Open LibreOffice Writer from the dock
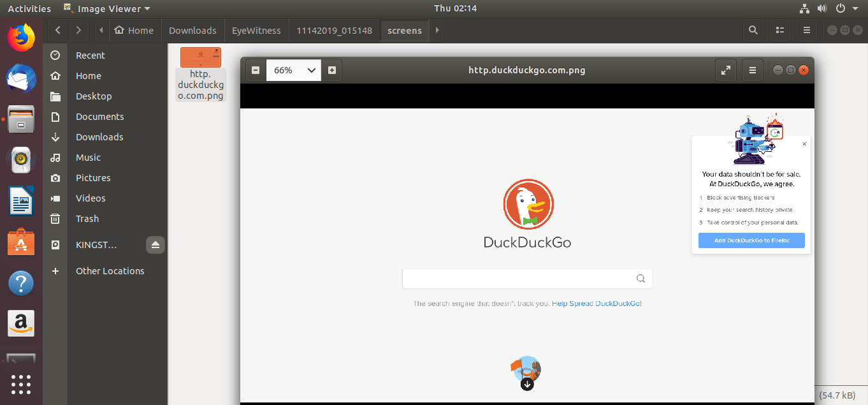This screenshot has width=868, height=405. coord(21,202)
